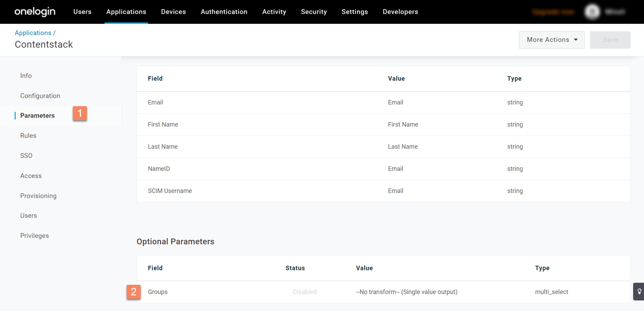Switch to the Privileges tab
Image resolution: width=644 pixels, height=311 pixels.
[35, 236]
